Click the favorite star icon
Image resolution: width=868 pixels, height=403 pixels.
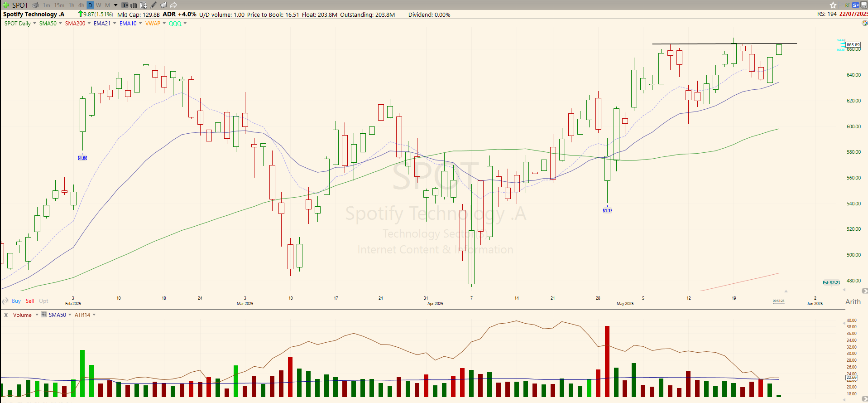(x=833, y=5)
